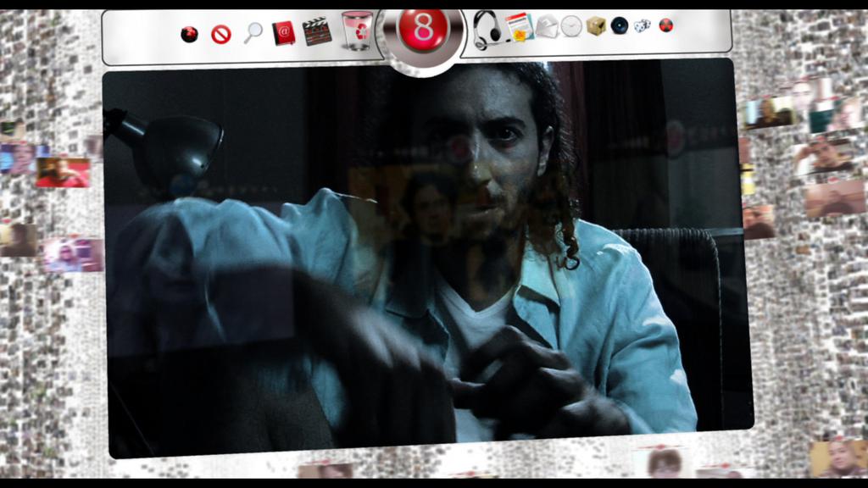Click the black speaker disc icon

click(x=620, y=25)
